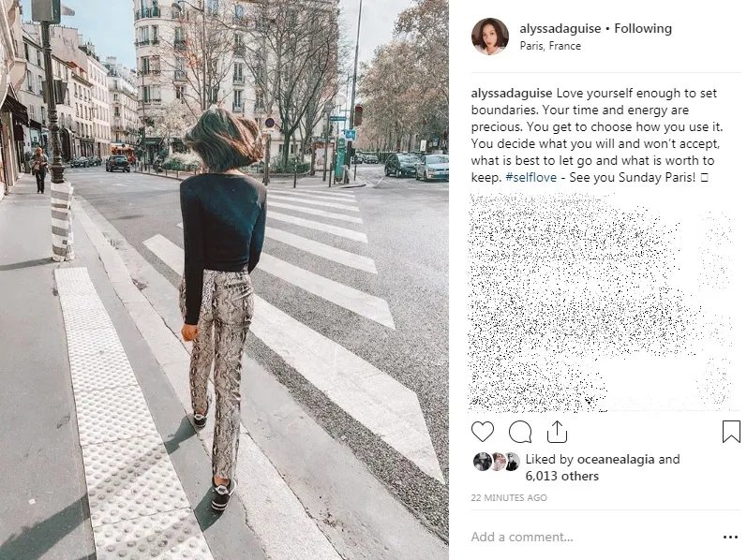Click the 22 minutes ago timestamp
Screen dimensions: 747x560
point(509,497)
